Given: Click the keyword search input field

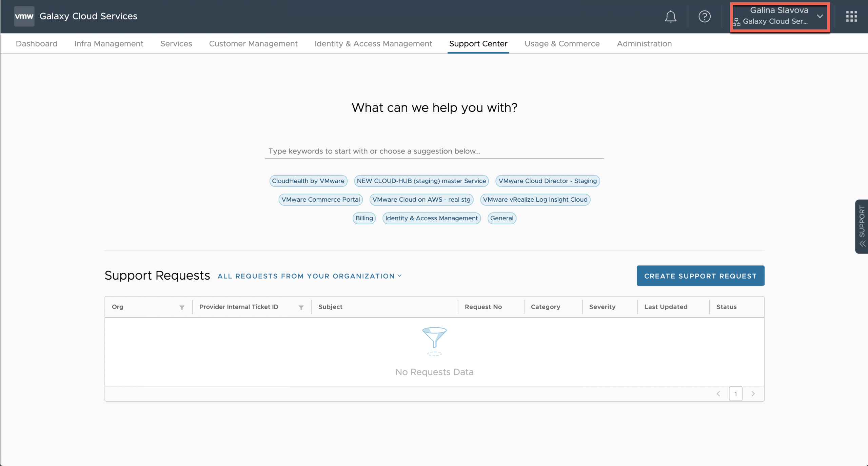Looking at the screenshot, I should [x=434, y=151].
